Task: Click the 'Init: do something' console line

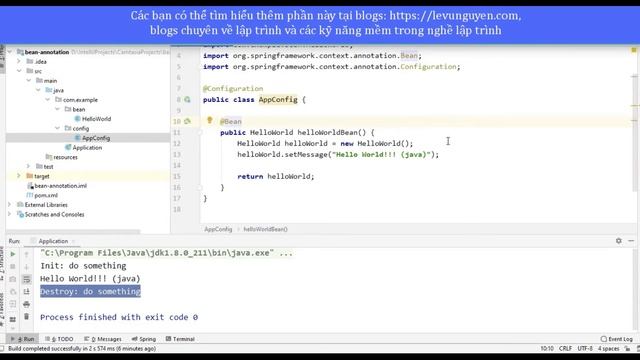Action: [83, 266]
